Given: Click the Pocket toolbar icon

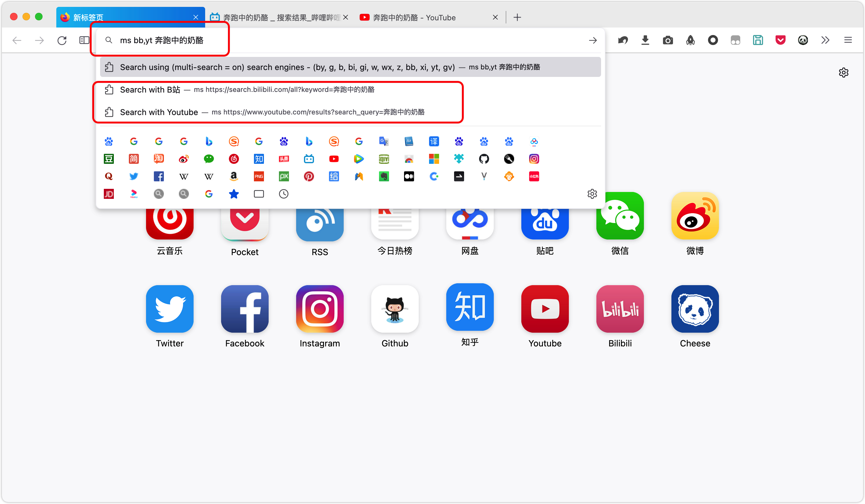Looking at the screenshot, I should pos(780,40).
